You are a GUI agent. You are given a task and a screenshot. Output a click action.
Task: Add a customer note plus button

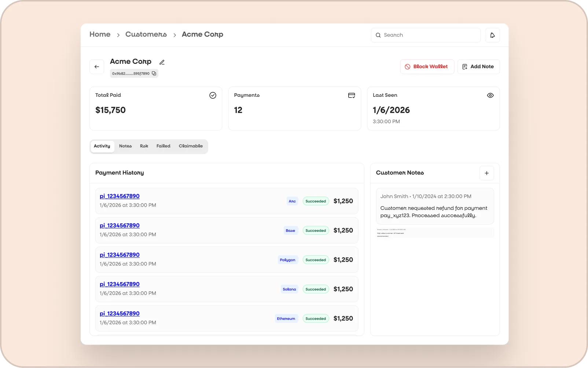coord(487,173)
